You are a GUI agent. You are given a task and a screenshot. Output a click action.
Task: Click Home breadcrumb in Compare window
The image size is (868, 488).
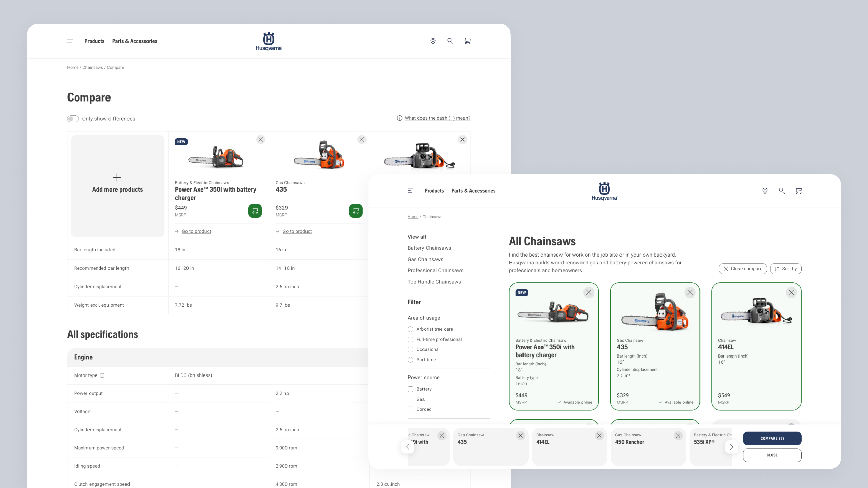click(73, 67)
